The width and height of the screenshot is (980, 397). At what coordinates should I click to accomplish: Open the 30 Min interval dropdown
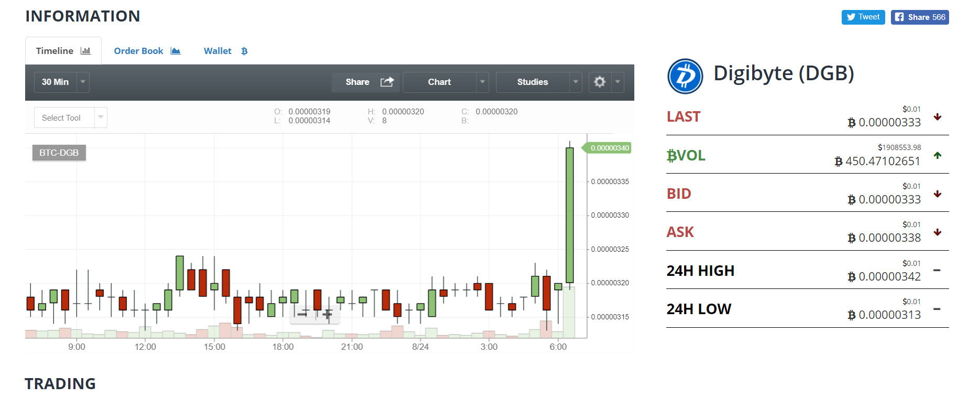point(62,82)
